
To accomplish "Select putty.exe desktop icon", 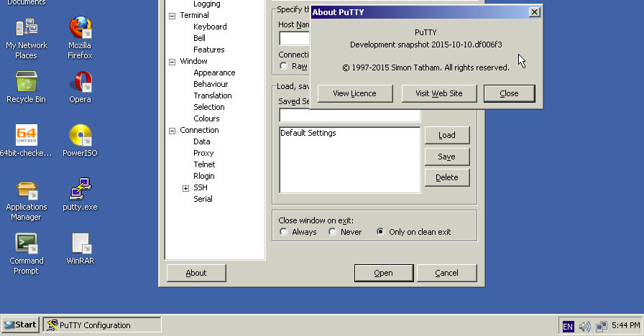I will tap(80, 195).
